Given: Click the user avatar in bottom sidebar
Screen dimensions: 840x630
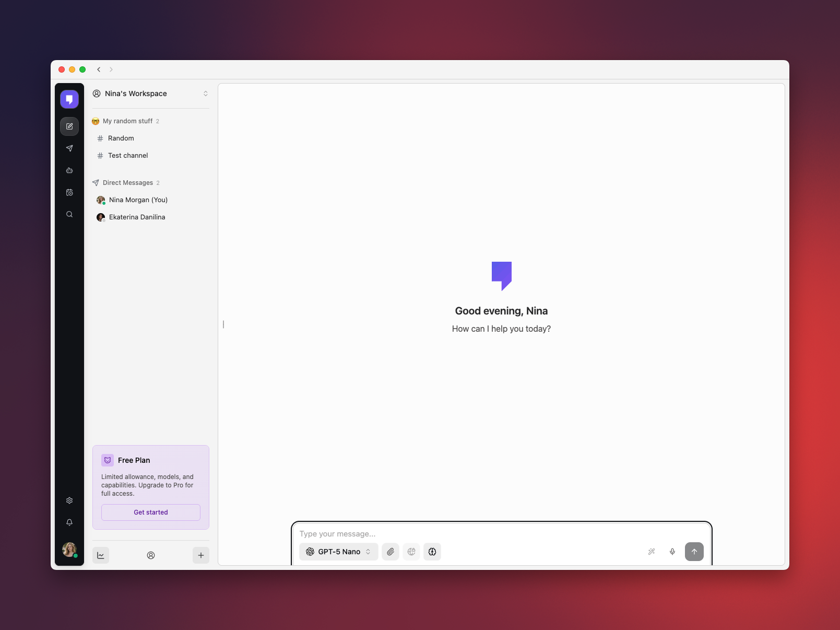Looking at the screenshot, I should tap(69, 549).
